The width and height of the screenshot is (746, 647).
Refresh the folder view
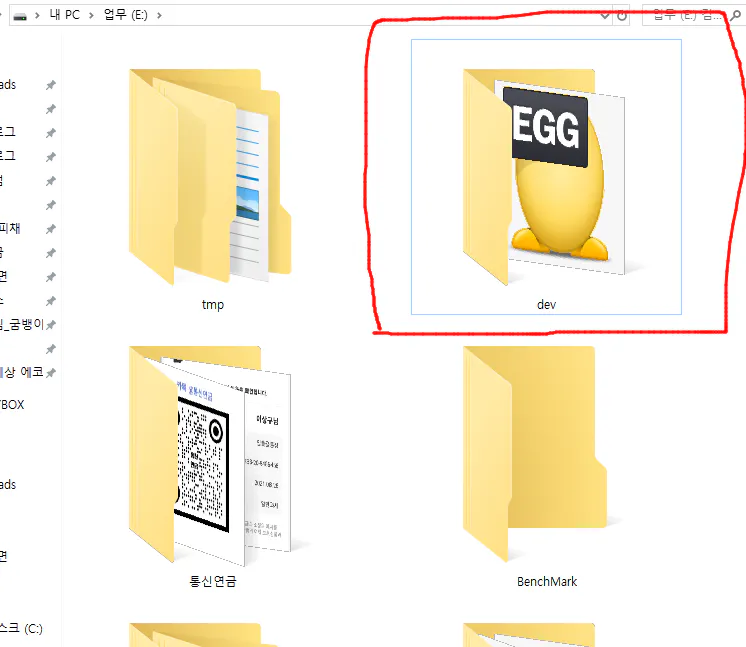(622, 16)
